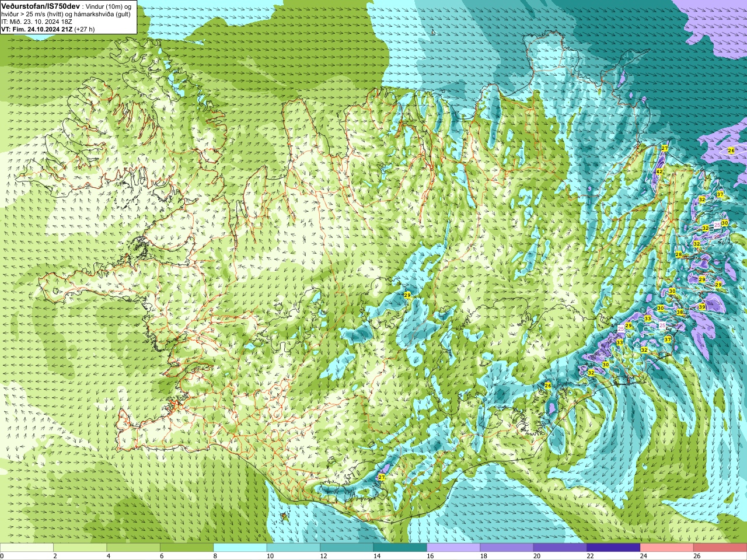This screenshot has height=560, width=747.
Task: Select the yellow gust label 28
Action: click(x=678, y=254)
